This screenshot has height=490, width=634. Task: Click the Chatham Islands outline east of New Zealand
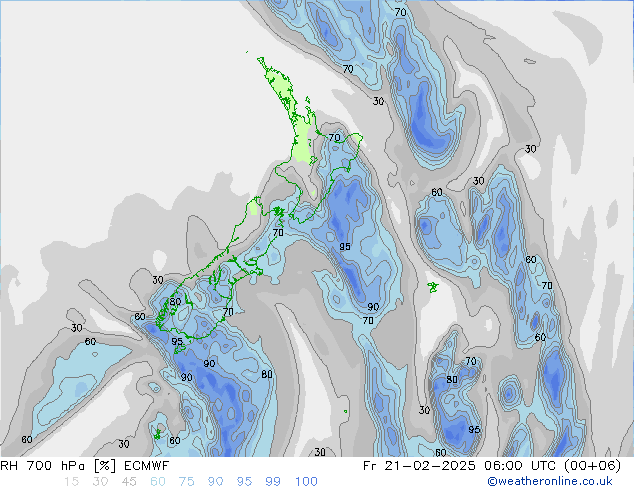pos(433,287)
